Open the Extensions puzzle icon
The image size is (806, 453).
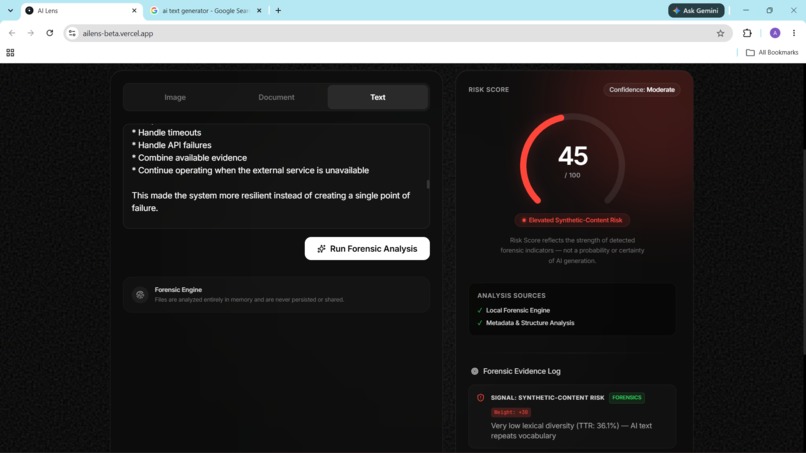pyautogui.click(x=747, y=33)
